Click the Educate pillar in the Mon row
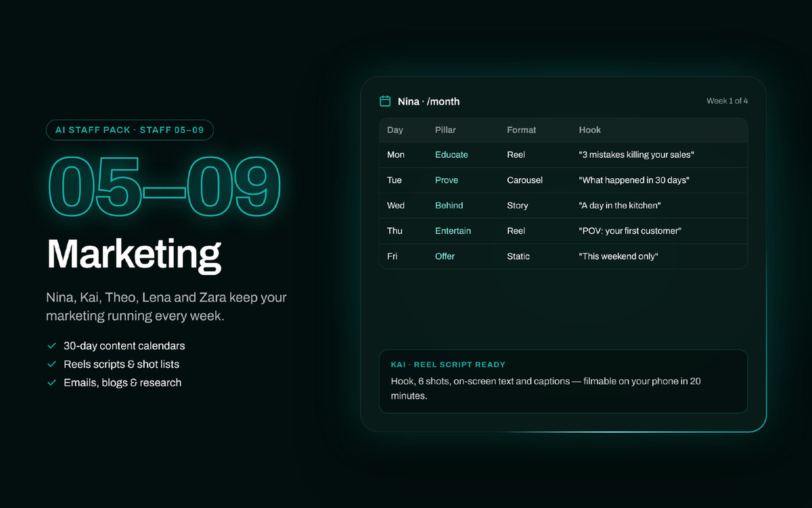The height and width of the screenshot is (508, 812). pos(451,155)
